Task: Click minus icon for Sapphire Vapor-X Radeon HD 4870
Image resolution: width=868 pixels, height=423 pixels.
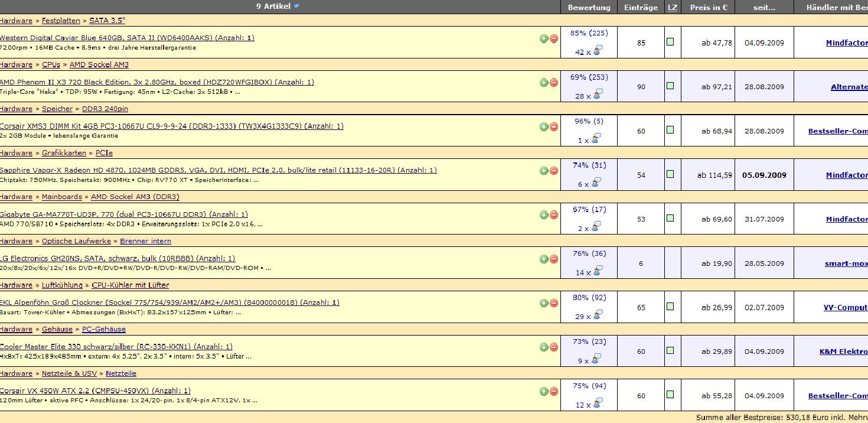Action: point(554,171)
